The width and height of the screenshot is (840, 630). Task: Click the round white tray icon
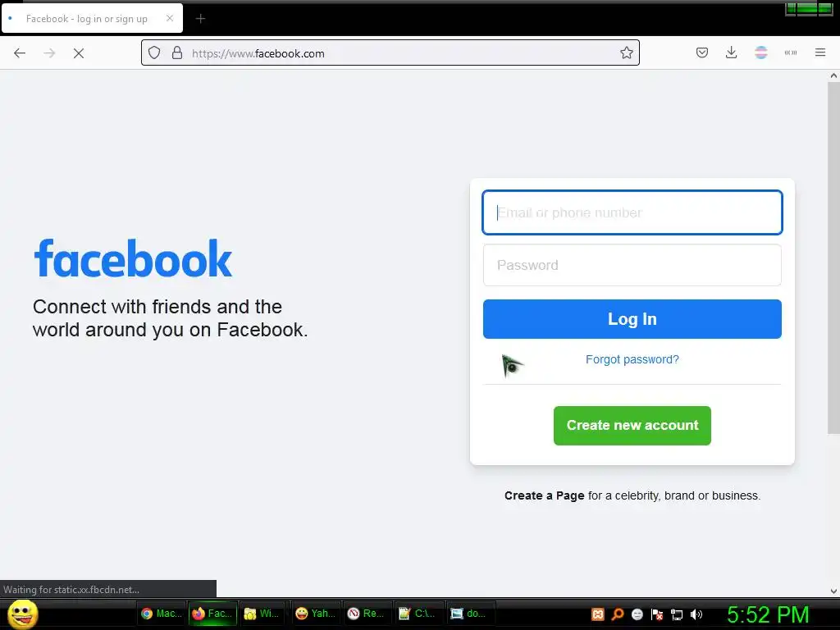tap(637, 614)
